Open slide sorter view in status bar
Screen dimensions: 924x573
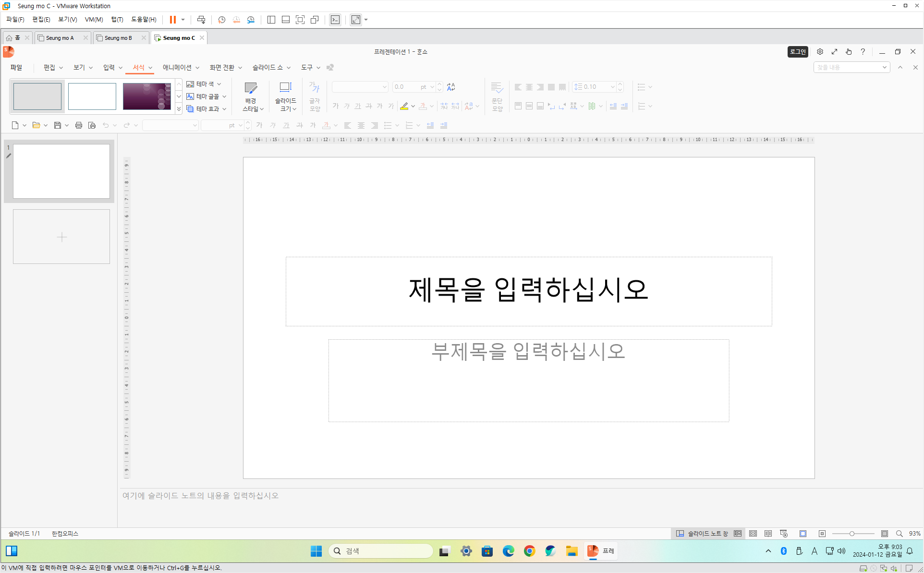[x=753, y=534]
